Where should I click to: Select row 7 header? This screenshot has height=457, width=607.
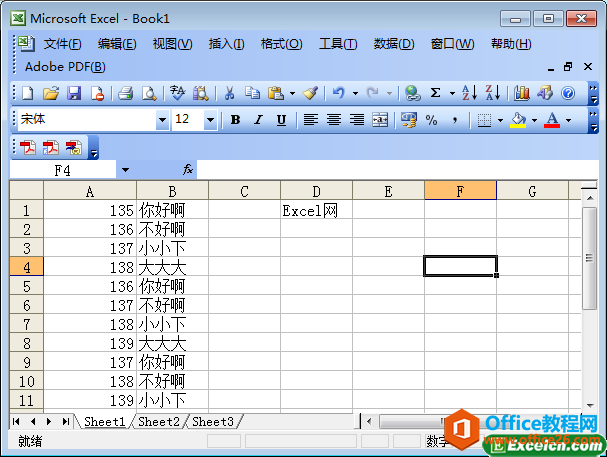tap(26, 324)
